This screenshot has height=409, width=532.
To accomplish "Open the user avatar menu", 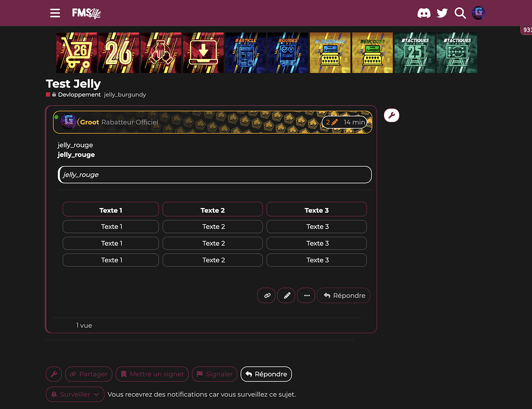I will click(x=478, y=13).
